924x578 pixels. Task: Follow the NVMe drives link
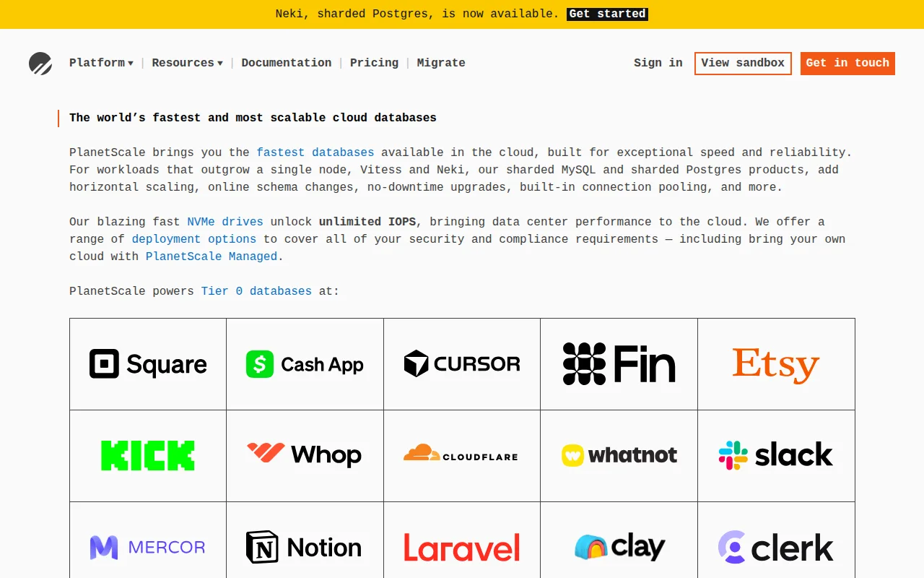[225, 222]
